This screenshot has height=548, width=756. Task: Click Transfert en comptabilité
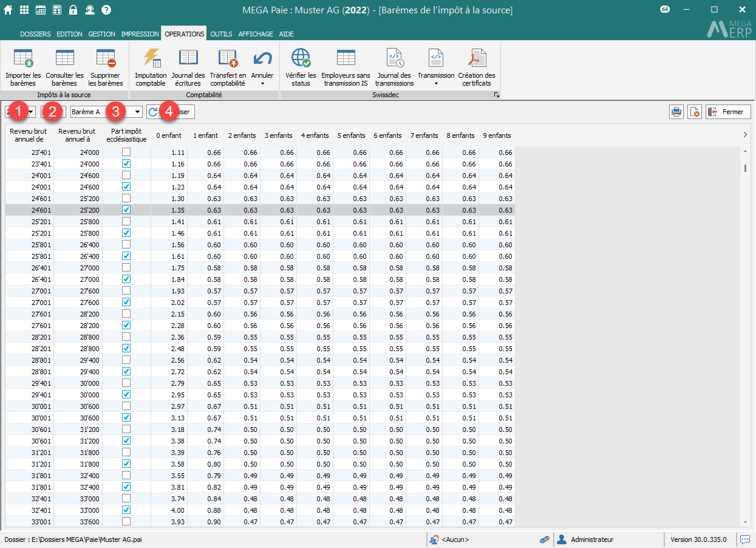point(227,58)
